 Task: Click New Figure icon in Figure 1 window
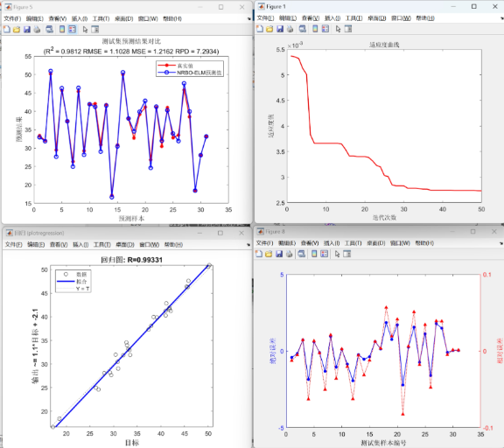coord(260,29)
